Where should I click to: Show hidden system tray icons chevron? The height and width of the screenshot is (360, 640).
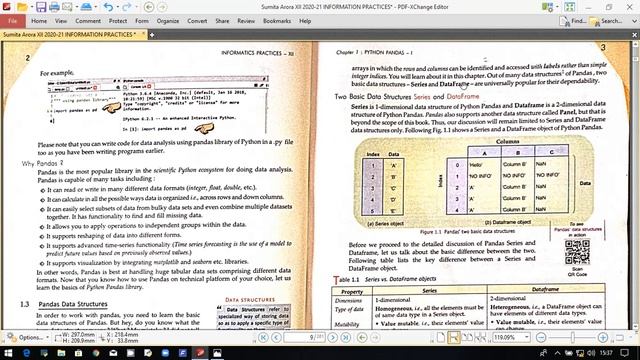tap(557, 353)
